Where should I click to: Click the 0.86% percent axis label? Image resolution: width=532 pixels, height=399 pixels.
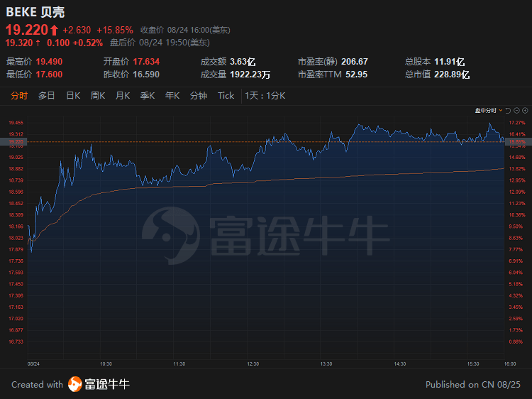tap(516, 341)
